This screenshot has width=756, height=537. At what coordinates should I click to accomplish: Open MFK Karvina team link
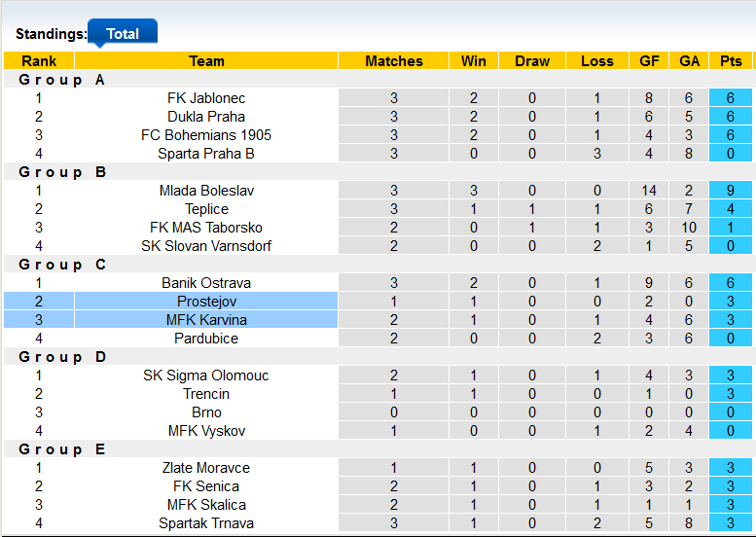coord(206,320)
